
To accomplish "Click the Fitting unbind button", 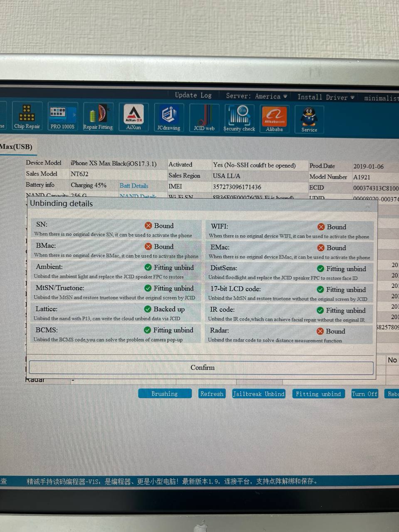I will tap(318, 394).
